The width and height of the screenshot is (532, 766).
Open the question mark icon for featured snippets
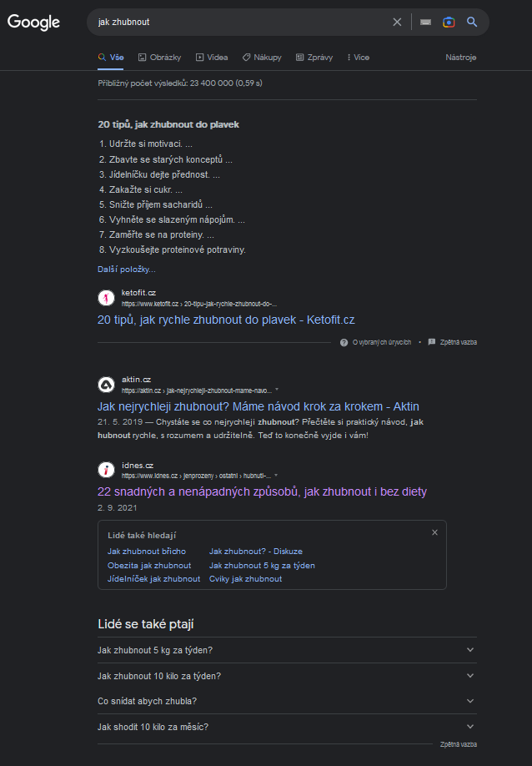point(344,342)
